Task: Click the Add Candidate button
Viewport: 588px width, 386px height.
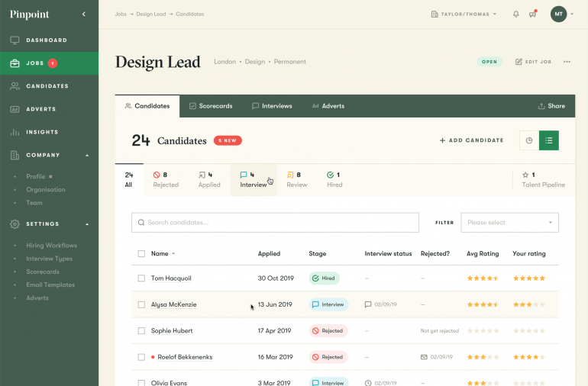Action: [471, 140]
